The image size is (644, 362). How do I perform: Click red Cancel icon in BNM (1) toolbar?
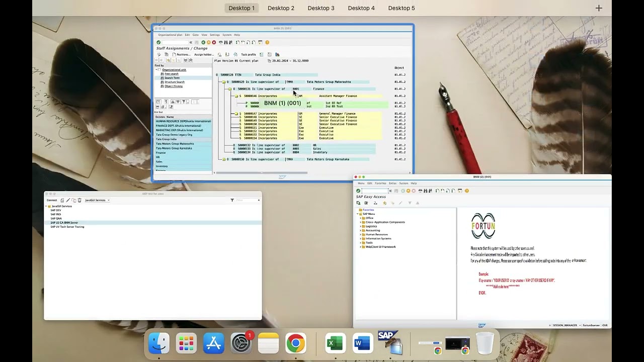tap(214, 42)
